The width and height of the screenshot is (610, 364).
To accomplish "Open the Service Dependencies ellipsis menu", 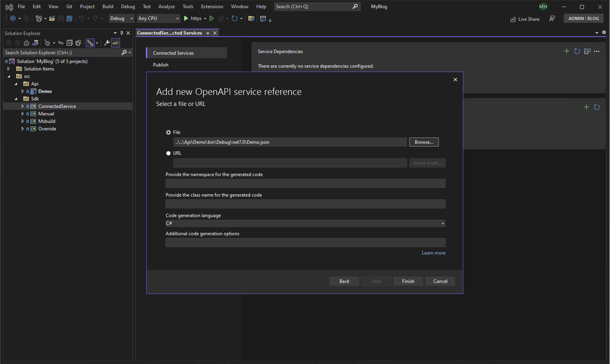I will 597,51.
